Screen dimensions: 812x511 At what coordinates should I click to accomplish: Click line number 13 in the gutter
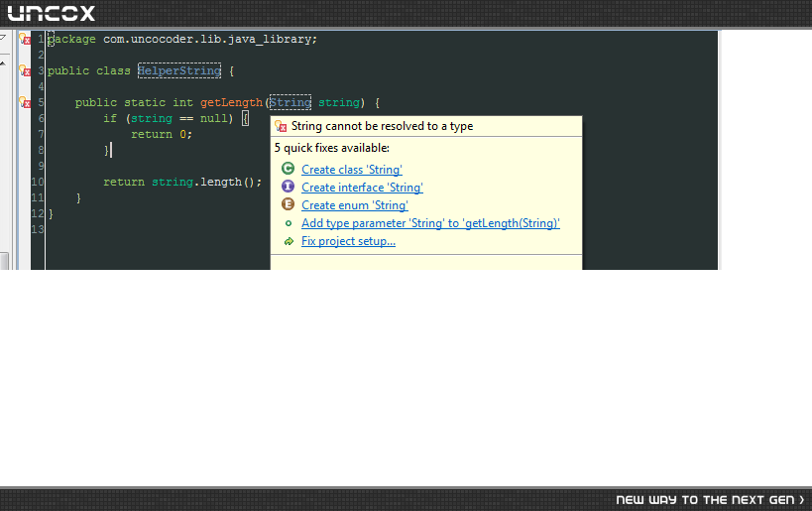[38, 229]
